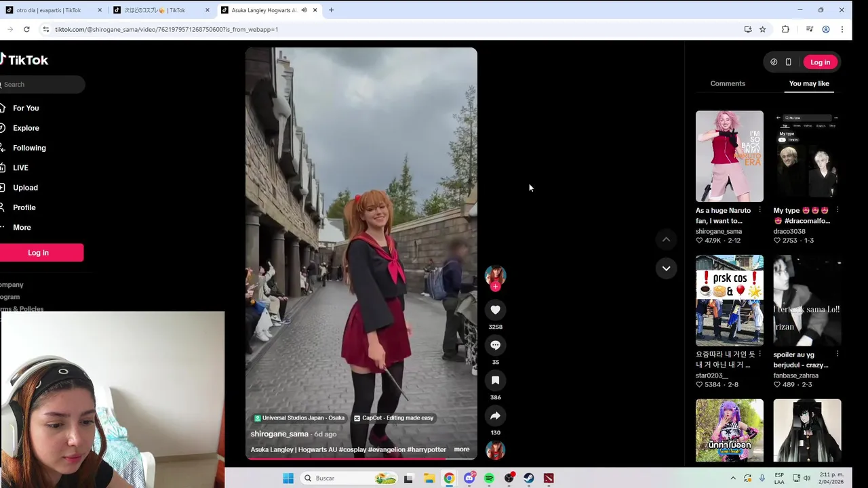868x488 pixels.
Task: Open a new browser tab
Action: coord(331,10)
